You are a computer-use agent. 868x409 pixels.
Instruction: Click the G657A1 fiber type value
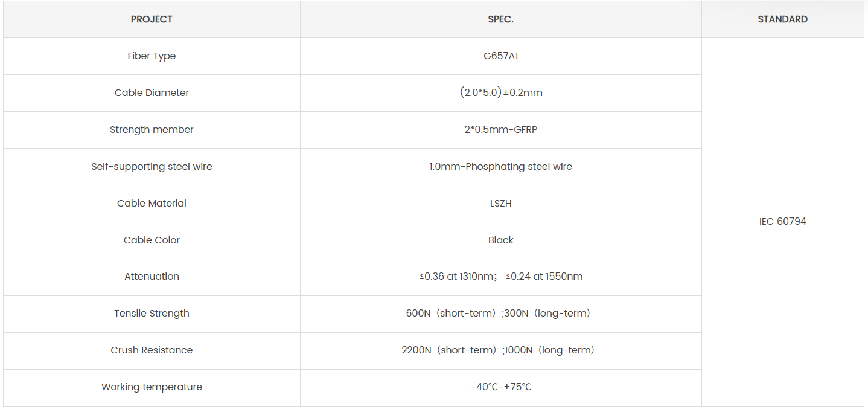pyautogui.click(x=500, y=56)
